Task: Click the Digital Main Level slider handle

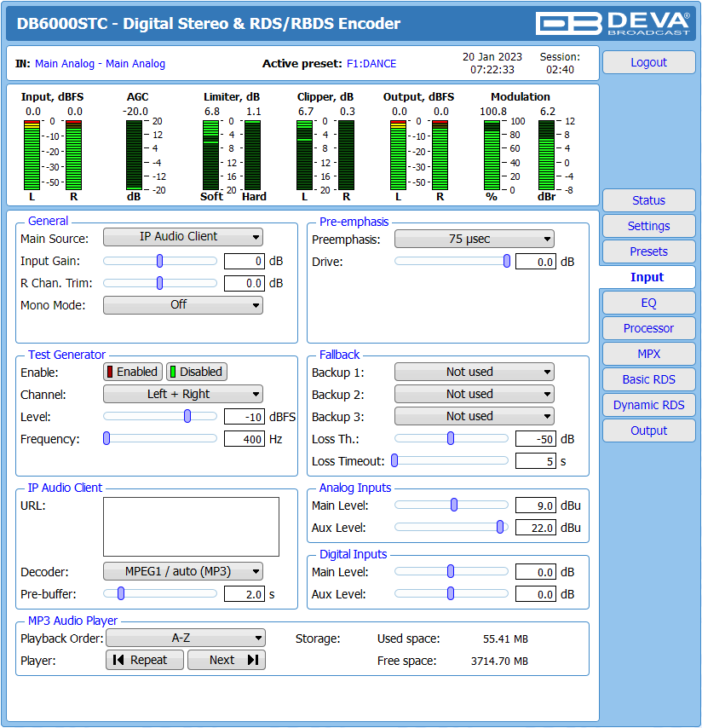Action: [x=451, y=571]
